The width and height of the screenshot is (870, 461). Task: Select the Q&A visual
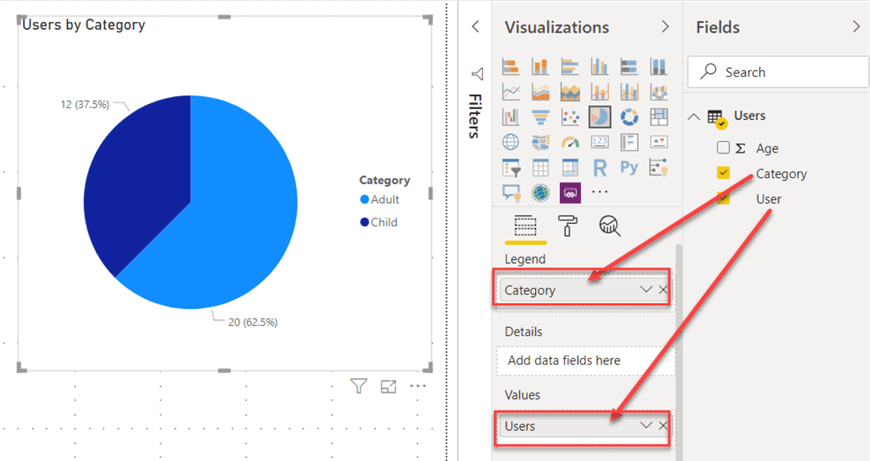point(510,192)
